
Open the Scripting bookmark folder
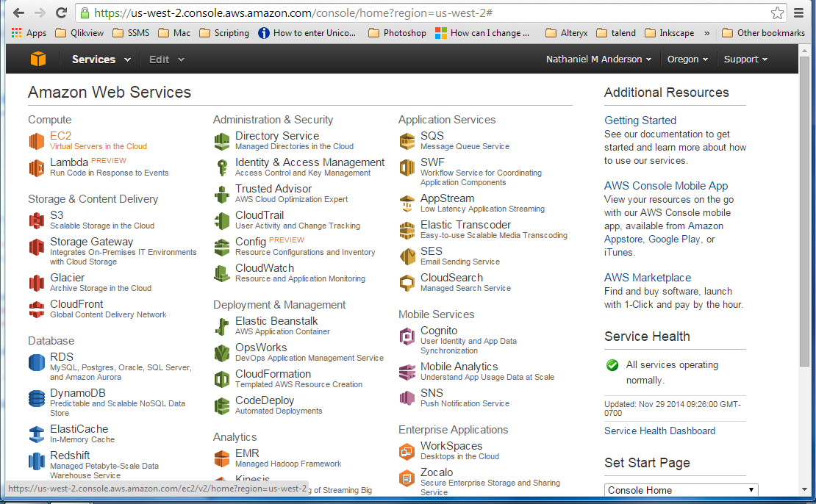[x=224, y=33]
